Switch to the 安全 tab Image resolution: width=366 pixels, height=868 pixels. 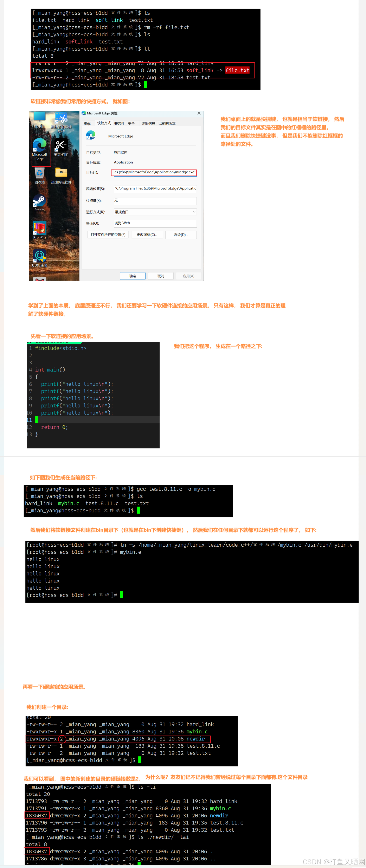tap(131, 124)
